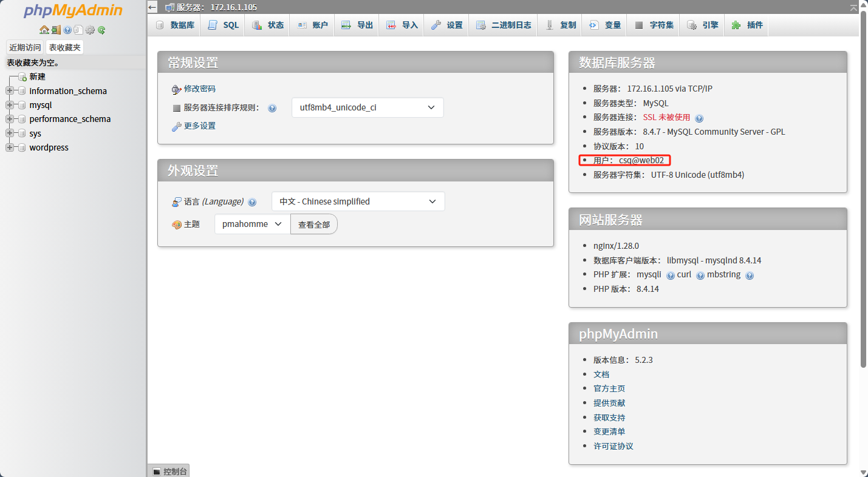Reload the navigation panel with green arrow icon
The height and width of the screenshot is (477, 868).
click(x=101, y=30)
